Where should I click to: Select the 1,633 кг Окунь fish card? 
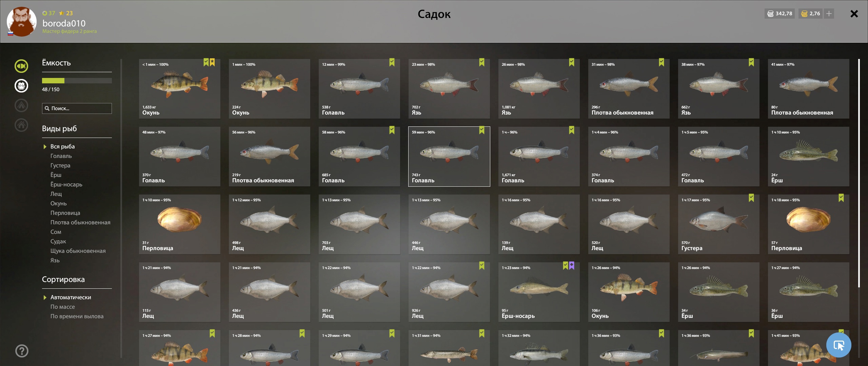pos(180,89)
